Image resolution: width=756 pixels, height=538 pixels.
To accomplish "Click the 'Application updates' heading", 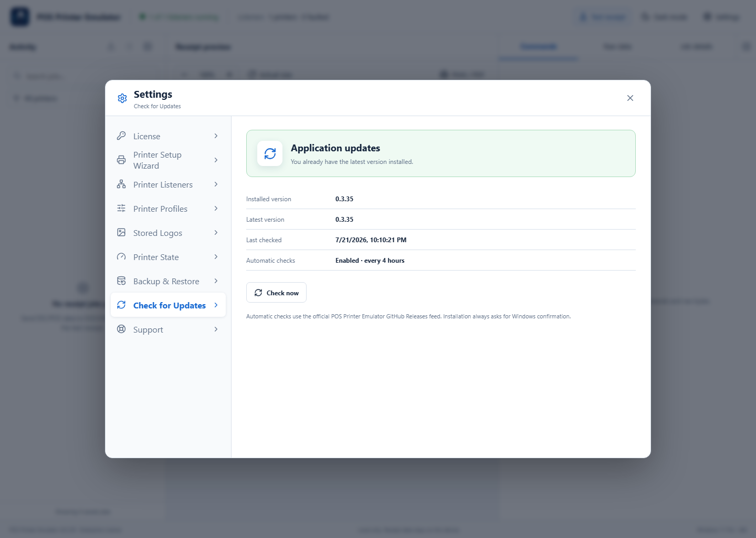I will (335, 148).
